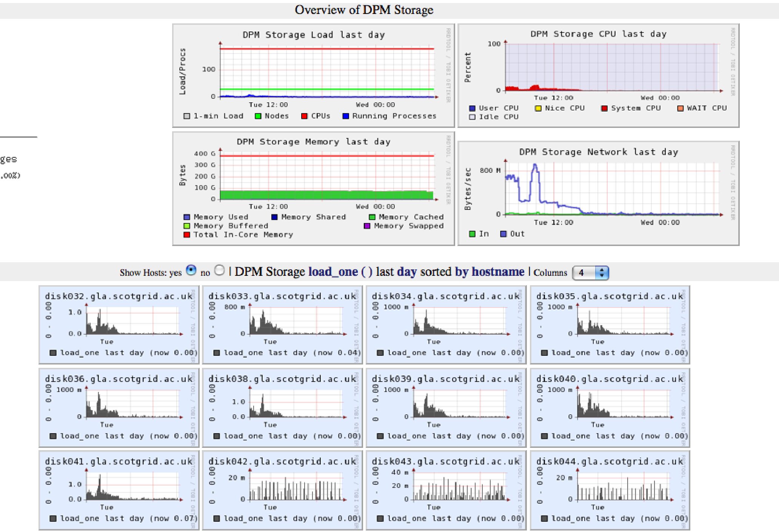Open the disk042.gla.scotgrid.ac.uk host graph

282,490
